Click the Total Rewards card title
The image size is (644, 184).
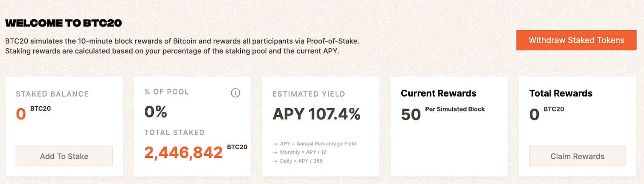pos(561,93)
